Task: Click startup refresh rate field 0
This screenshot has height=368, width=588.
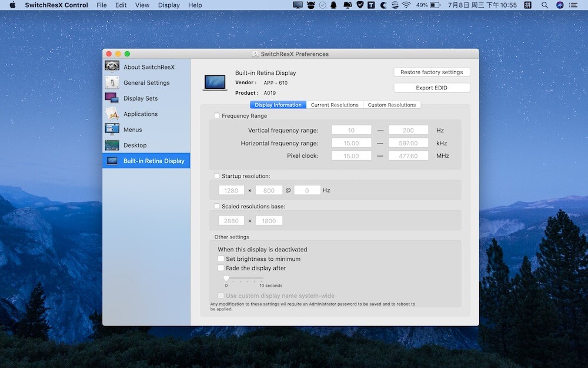Action: [307, 190]
